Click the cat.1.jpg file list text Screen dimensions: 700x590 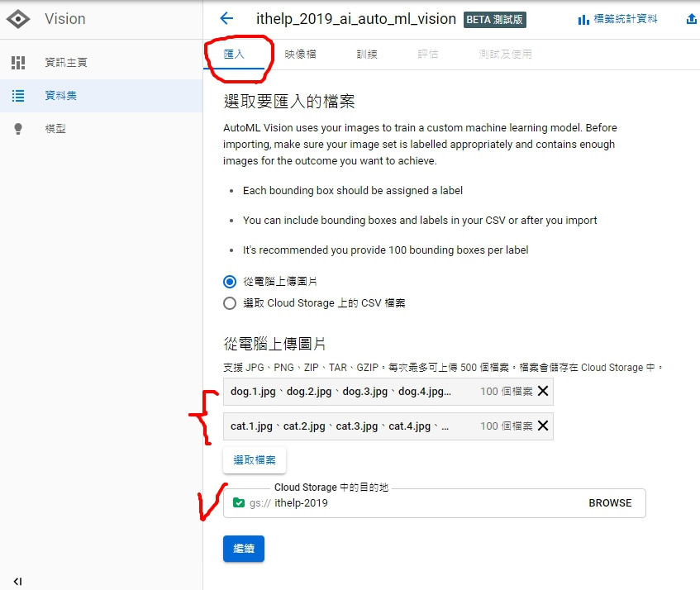pyautogui.click(x=340, y=426)
